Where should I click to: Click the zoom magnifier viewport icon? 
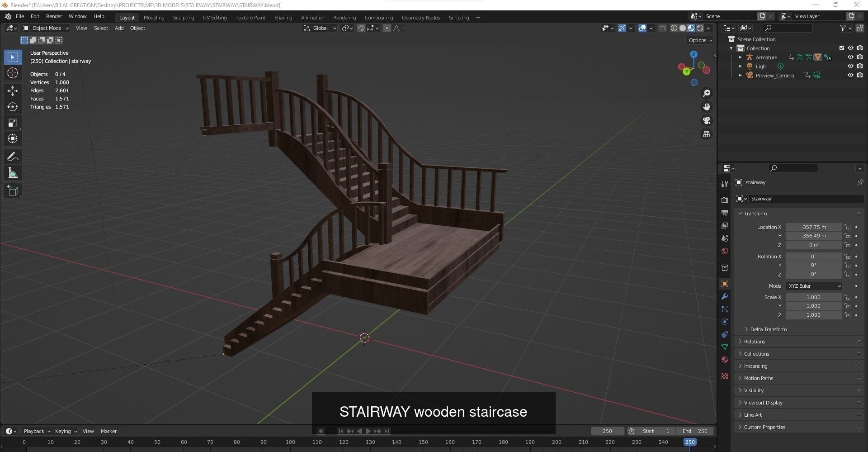tap(707, 93)
